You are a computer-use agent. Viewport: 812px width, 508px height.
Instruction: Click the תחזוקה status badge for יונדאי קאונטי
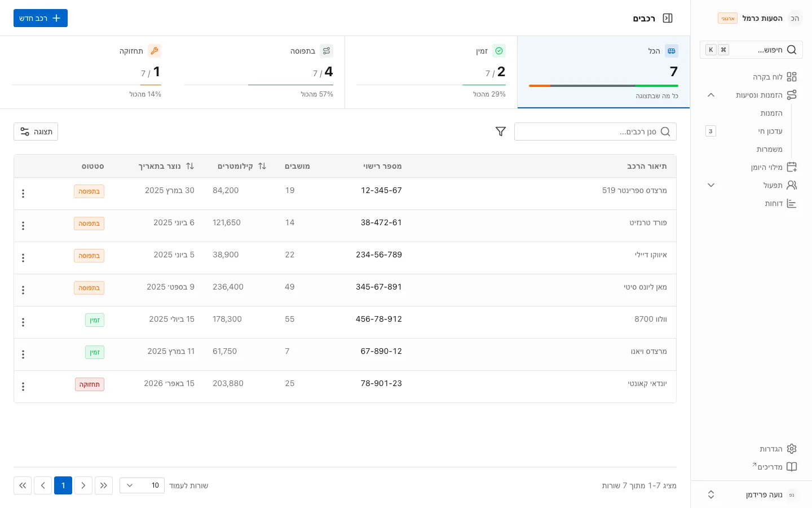[x=90, y=384]
